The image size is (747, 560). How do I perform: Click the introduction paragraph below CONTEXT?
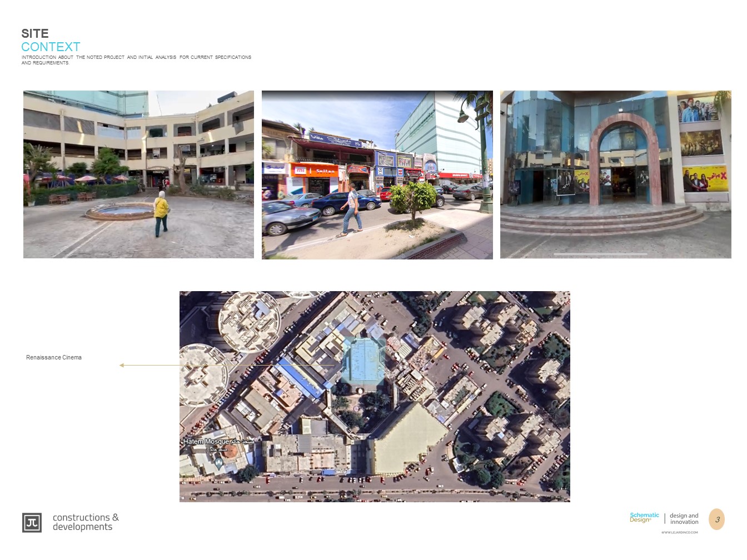136,59
